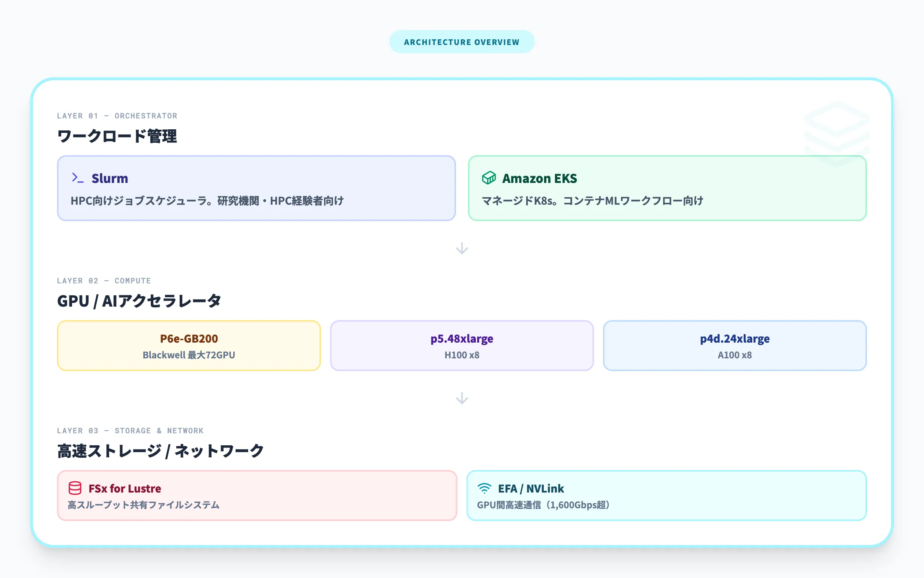Select the p4d.24xlarge instance card
Screen dimensions: 924x578
[x=735, y=345]
